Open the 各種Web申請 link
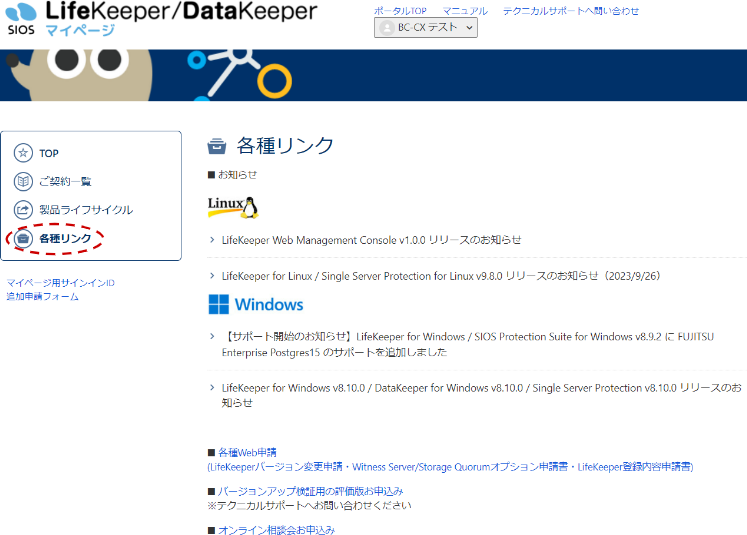747x535 pixels. (247, 452)
